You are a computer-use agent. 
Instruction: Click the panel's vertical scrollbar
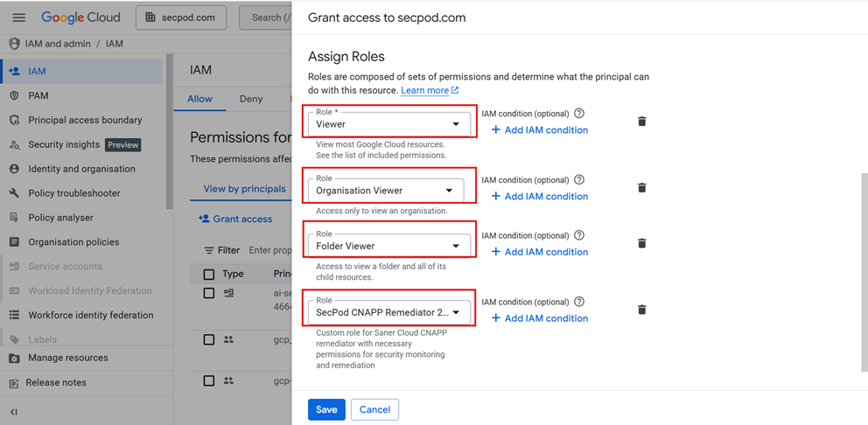click(864, 271)
